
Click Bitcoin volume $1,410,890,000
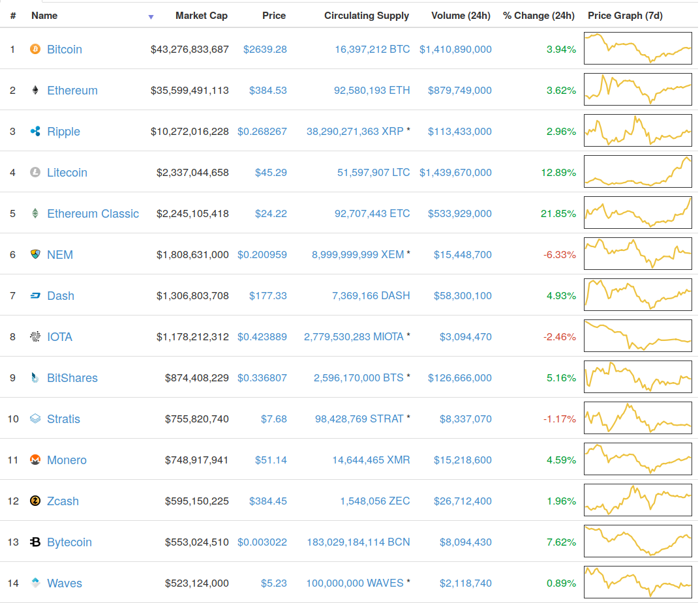coord(455,49)
